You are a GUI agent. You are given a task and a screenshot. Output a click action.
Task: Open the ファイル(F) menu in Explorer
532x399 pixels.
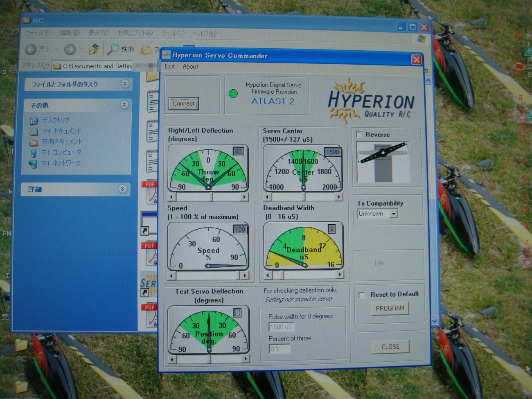tap(38, 33)
